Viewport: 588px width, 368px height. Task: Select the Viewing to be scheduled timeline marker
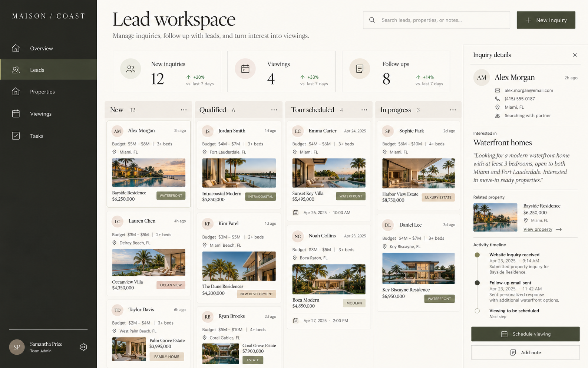point(477,311)
